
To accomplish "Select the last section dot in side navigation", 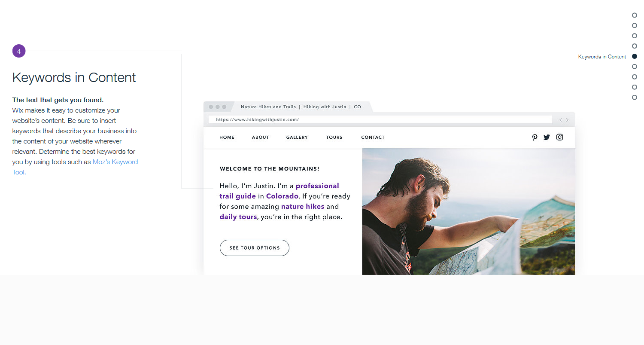I will point(635,98).
